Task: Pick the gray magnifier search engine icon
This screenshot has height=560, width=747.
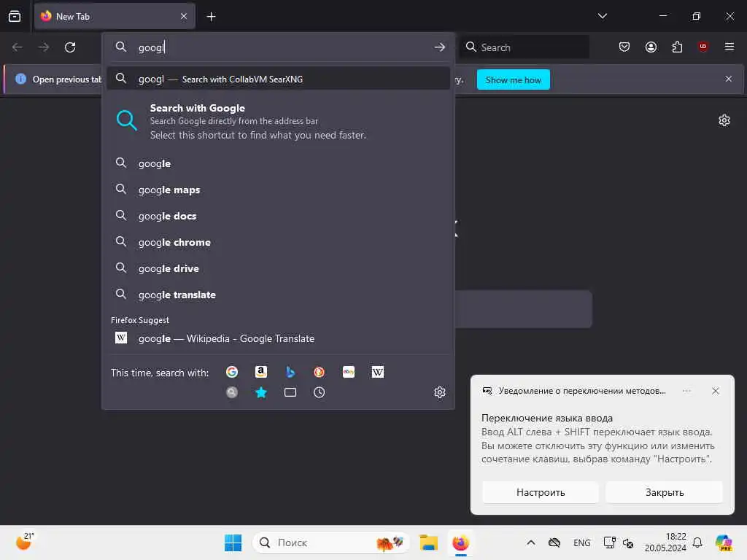Action: (232, 392)
